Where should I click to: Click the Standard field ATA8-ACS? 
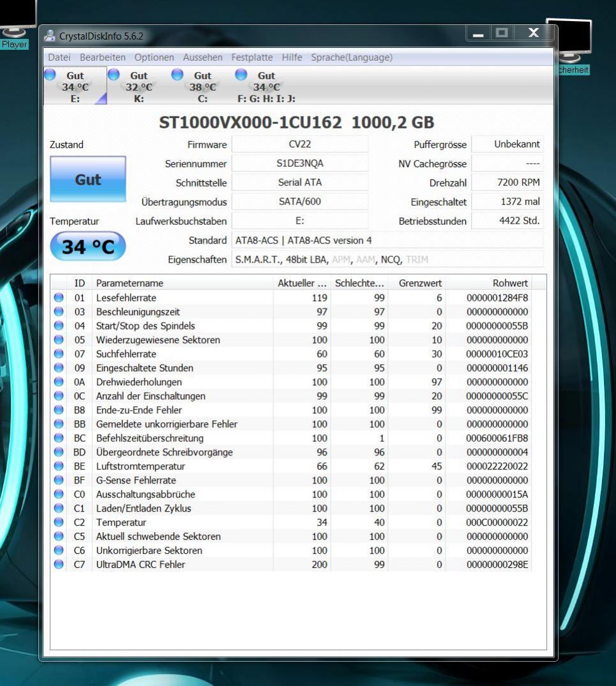pyautogui.click(x=387, y=240)
